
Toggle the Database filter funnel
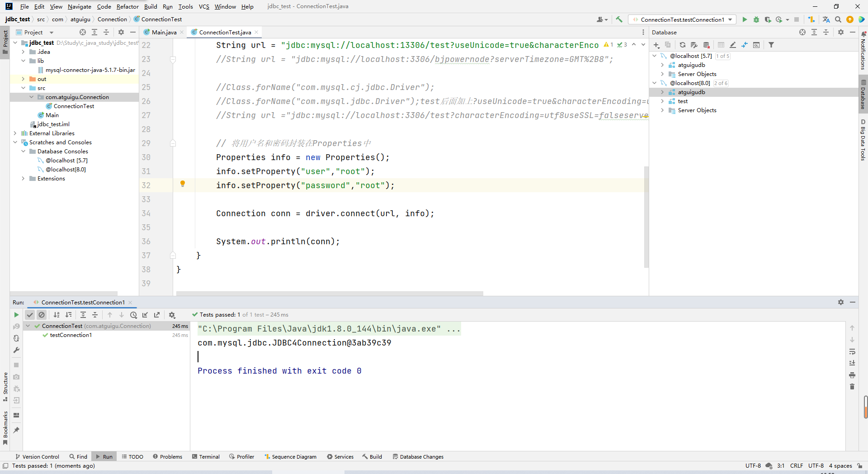click(771, 45)
